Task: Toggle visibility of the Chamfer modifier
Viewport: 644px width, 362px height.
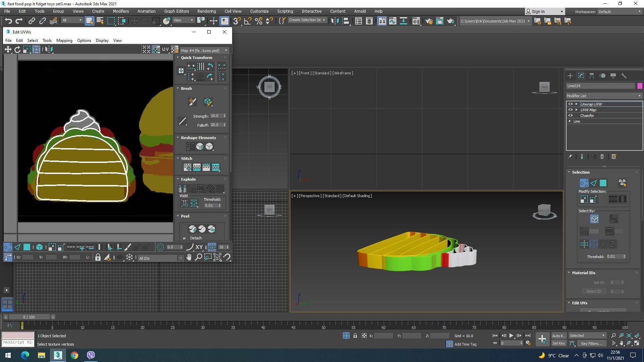Action: (570, 116)
